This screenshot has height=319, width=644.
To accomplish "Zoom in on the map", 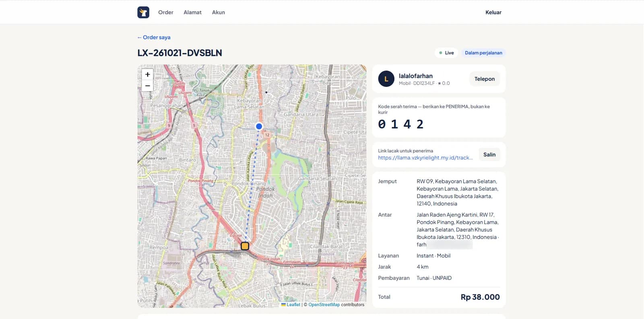I will tap(147, 75).
